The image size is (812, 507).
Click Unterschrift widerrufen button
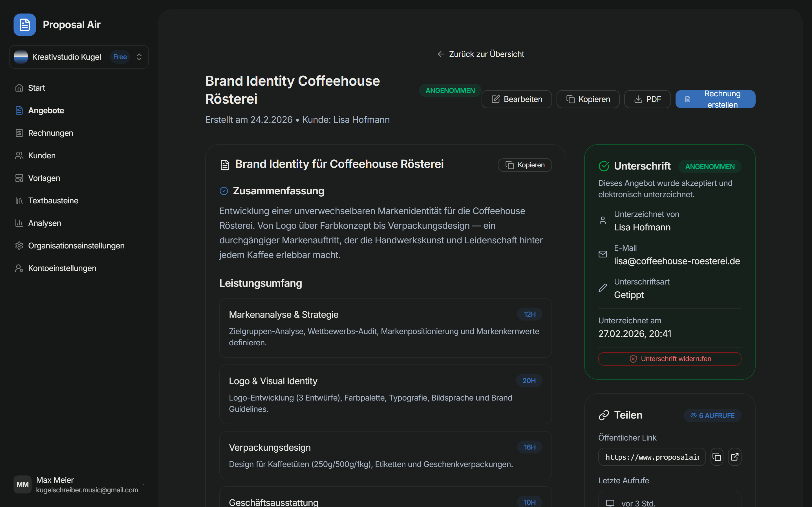pos(669,359)
